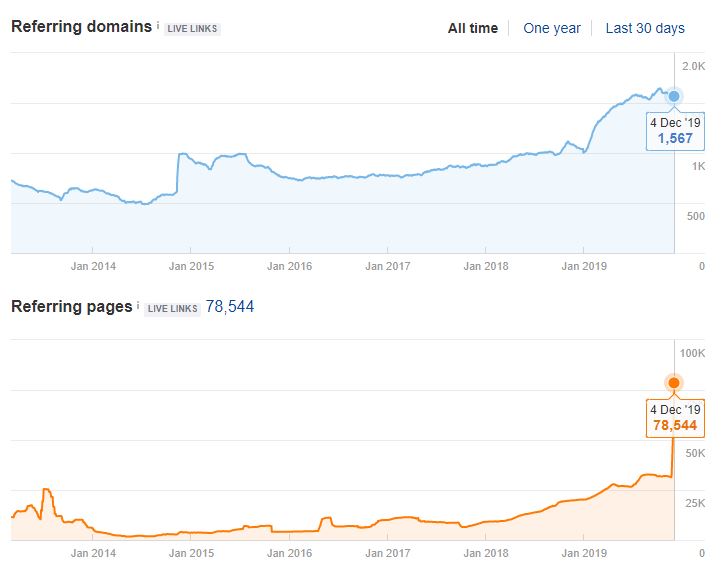Click Jan 2019 label on pages chart
Screen dimensions: 722x569
[x=584, y=553]
